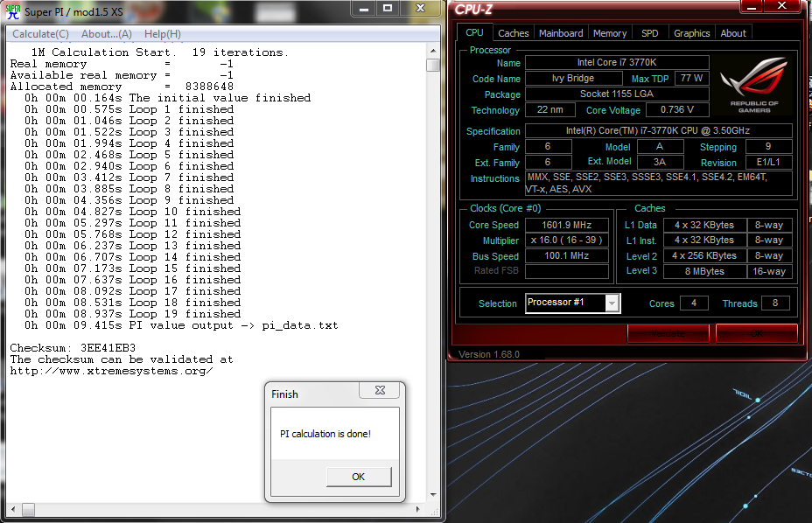Click the Super PI vertical scrollbar up arrow
The height and width of the screenshot is (523, 812).
point(433,52)
